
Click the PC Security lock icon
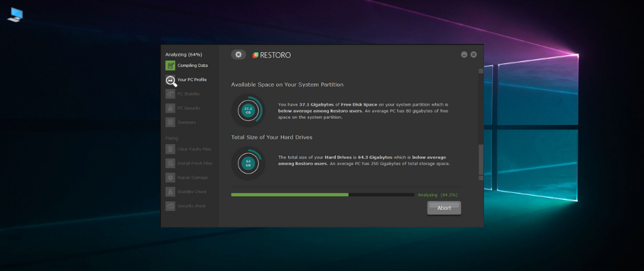coord(170,108)
